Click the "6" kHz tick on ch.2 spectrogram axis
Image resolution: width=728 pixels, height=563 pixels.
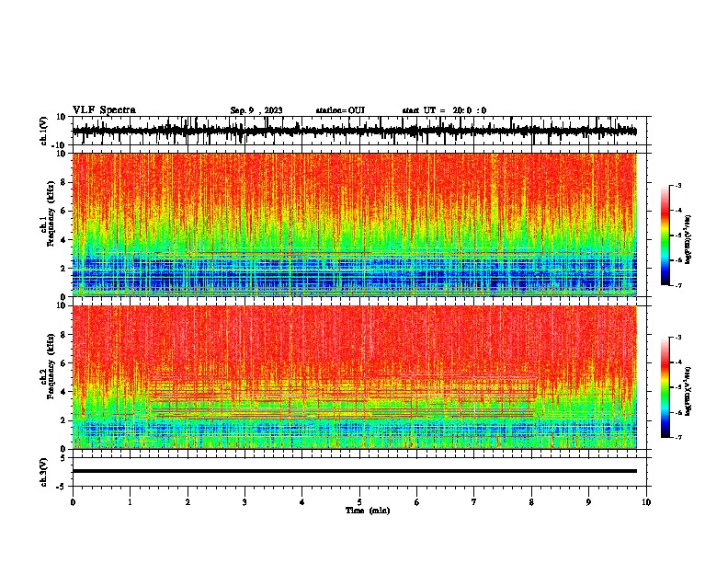[64, 363]
